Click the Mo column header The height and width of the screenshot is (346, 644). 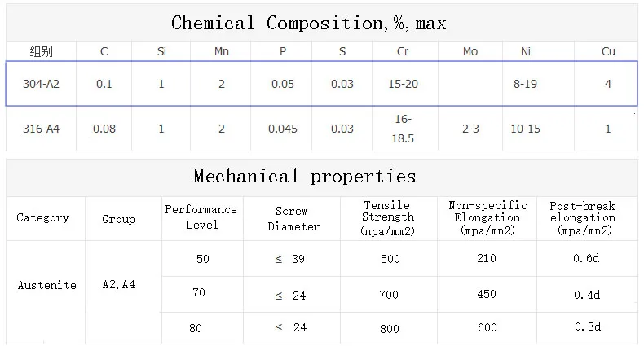pyautogui.click(x=470, y=51)
